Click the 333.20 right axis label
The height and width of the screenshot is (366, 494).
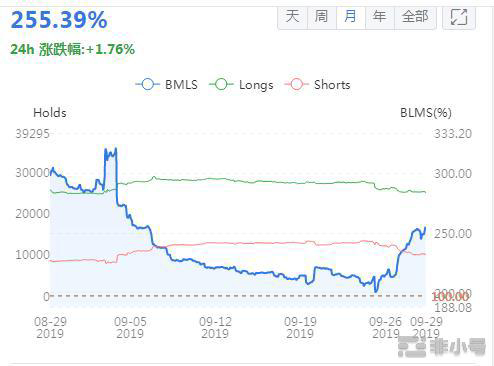tap(453, 134)
